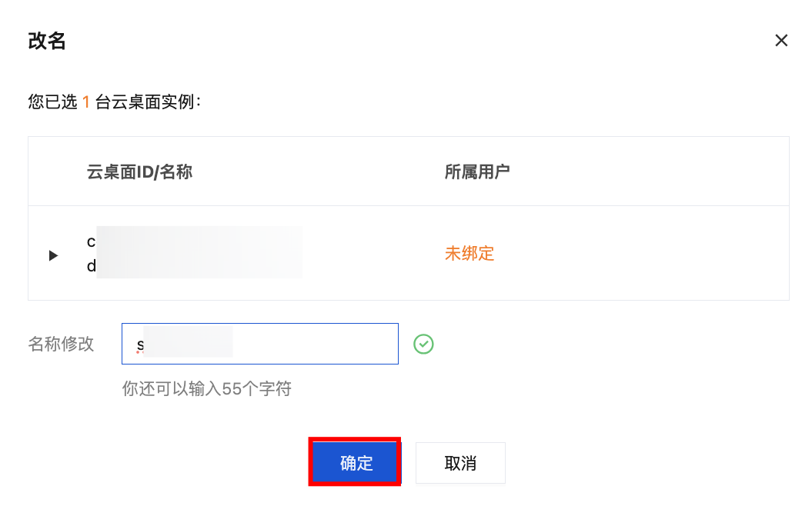The height and width of the screenshot is (506, 812).
Task: Select the 云桌面ID/名称 column header
Action: 139,171
